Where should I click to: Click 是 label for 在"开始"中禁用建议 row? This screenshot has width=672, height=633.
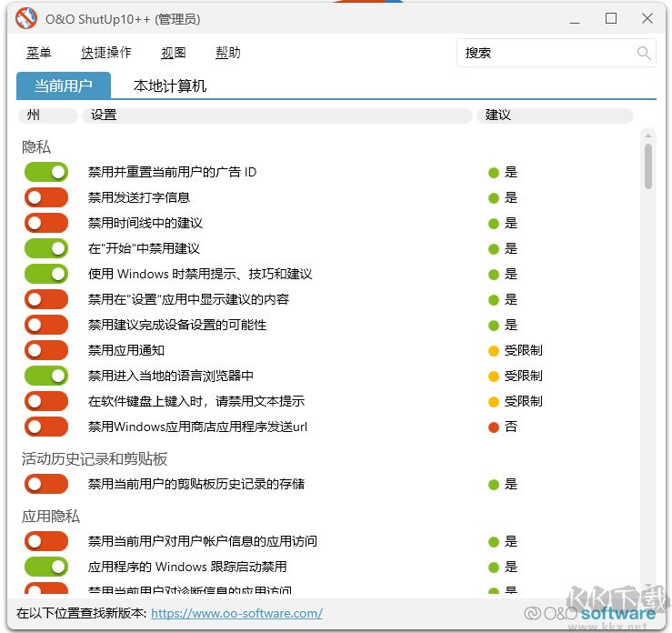[511, 248]
